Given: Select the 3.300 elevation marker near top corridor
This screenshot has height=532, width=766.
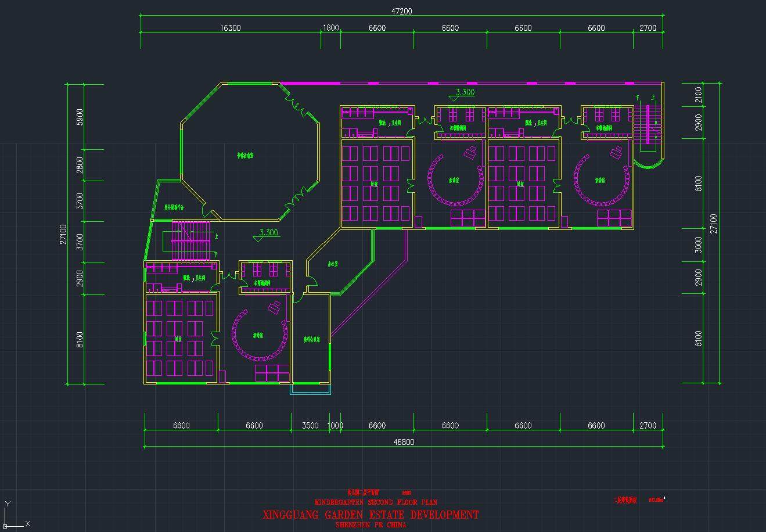Looking at the screenshot, I should (464, 92).
